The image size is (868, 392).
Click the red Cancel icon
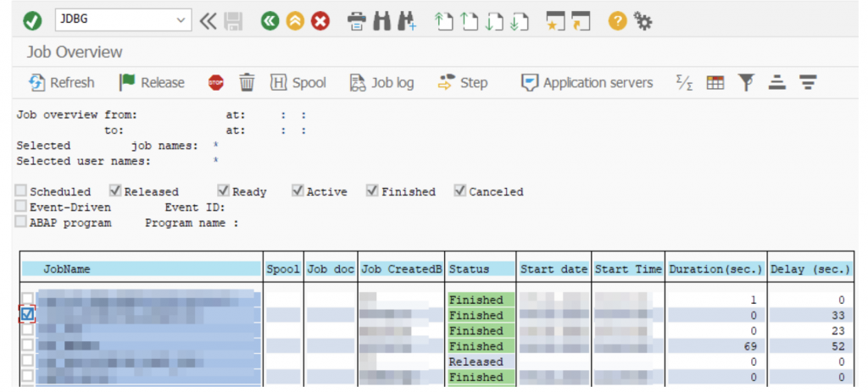click(x=320, y=20)
